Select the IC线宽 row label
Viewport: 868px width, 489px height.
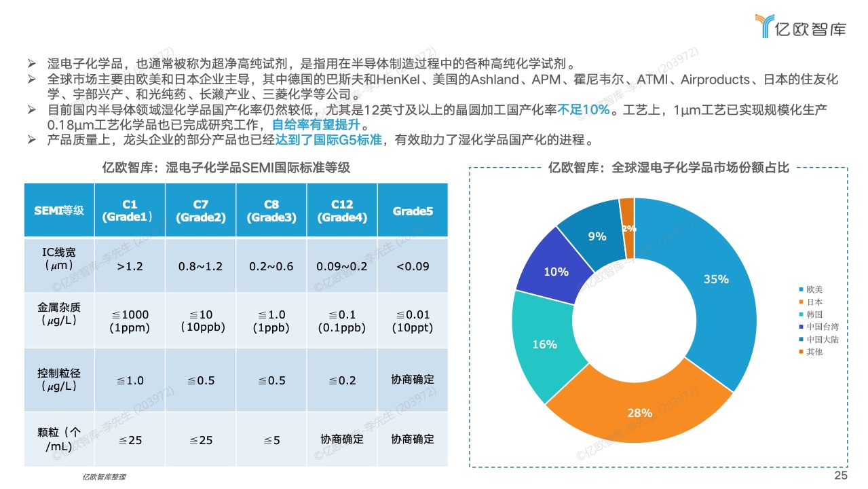(59, 259)
